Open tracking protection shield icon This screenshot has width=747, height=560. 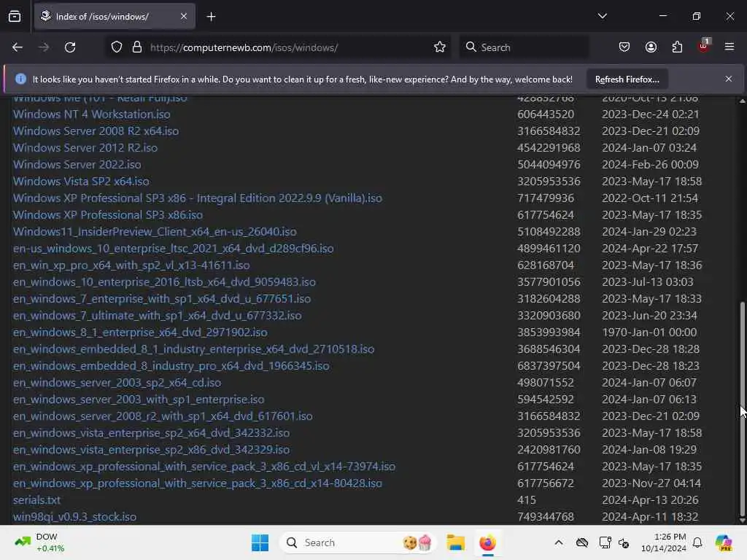pyautogui.click(x=117, y=47)
